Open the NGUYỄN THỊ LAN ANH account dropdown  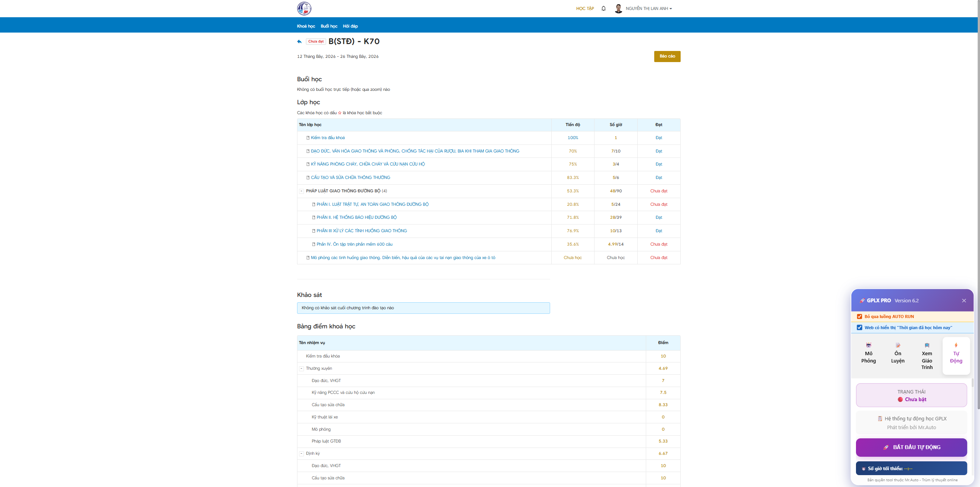[x=648, y=8]
